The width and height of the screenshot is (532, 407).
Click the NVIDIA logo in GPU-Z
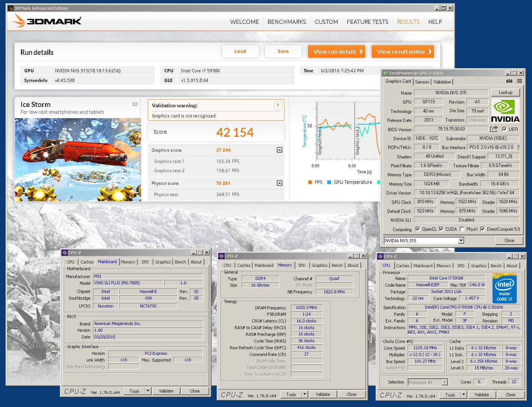[x=505, y=111]
